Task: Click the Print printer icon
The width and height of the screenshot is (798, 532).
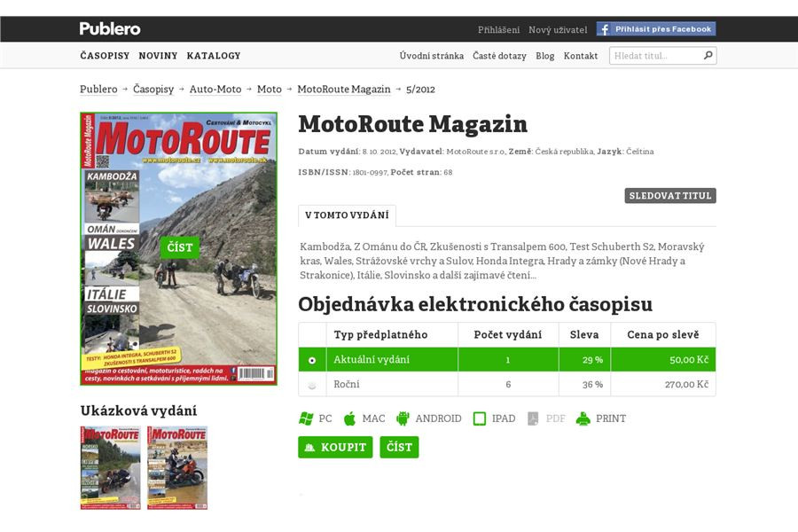Action: [583, 419]
